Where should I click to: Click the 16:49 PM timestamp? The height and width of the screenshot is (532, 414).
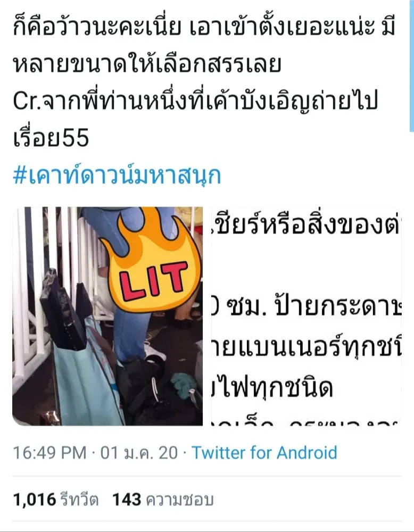click(x=49, y=453)
